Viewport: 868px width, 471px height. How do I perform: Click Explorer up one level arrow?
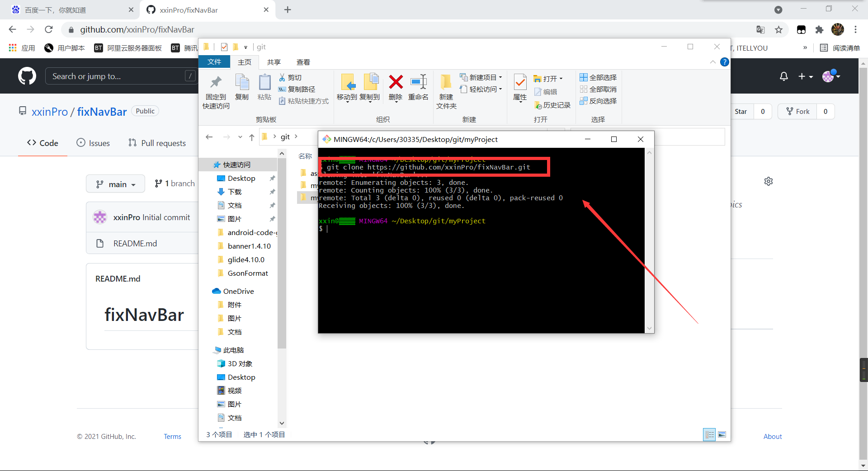tap(252, 137)
